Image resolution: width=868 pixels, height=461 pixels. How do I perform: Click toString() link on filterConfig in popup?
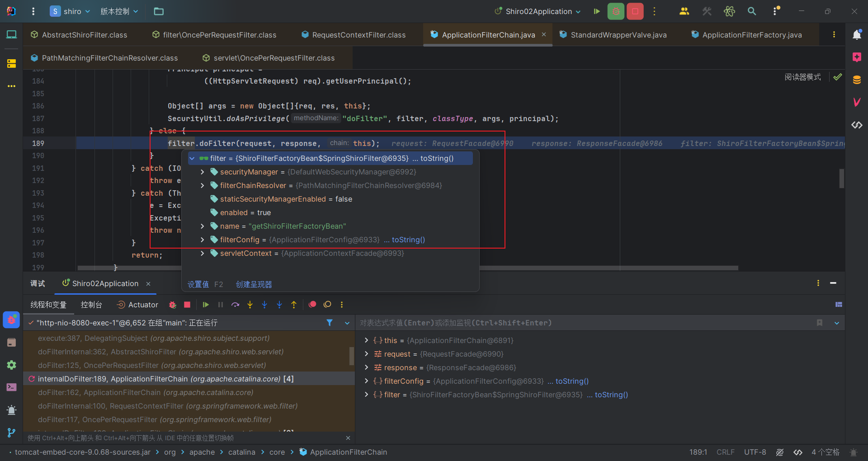point(408,240)
